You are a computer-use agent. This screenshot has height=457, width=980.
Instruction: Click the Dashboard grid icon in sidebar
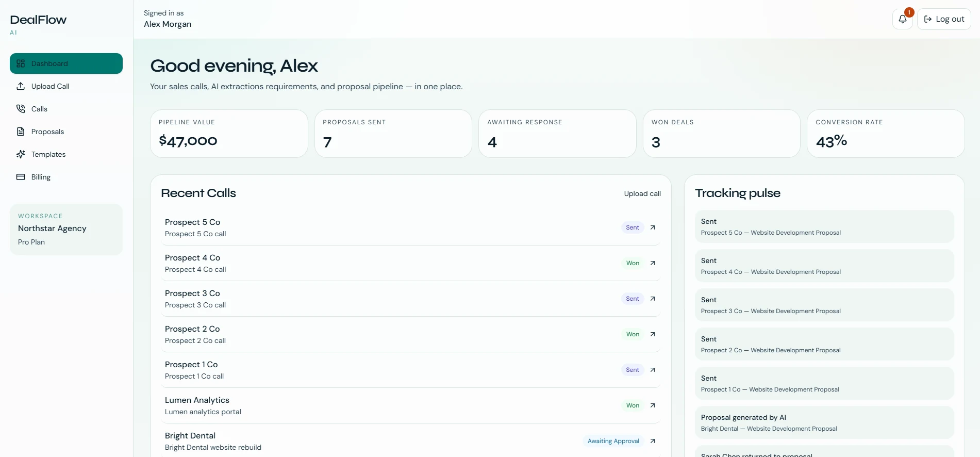21,63
